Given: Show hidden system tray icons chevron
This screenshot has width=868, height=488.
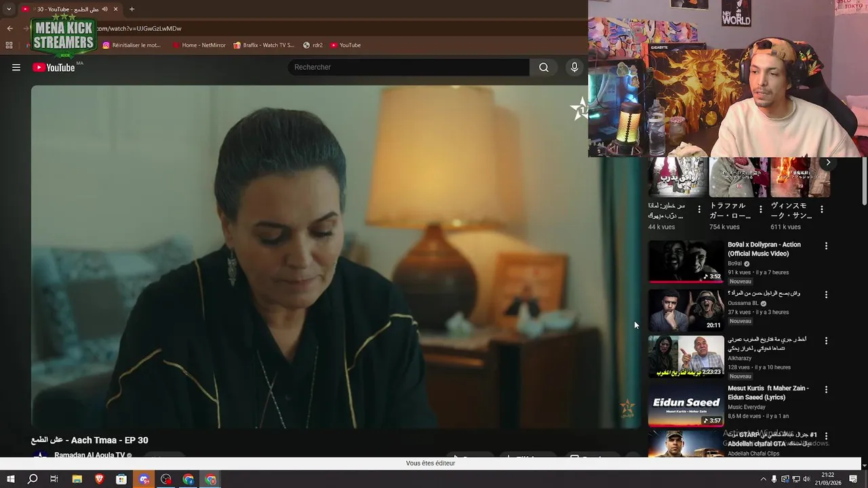Looking at the screenshot, I should pos(763,479).
